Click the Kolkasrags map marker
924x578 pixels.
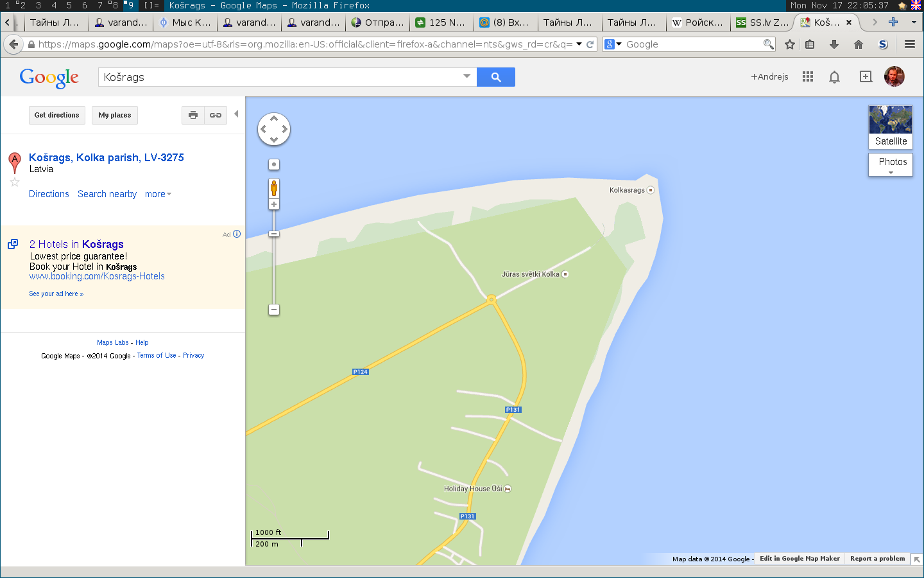[x=651, y=190]
